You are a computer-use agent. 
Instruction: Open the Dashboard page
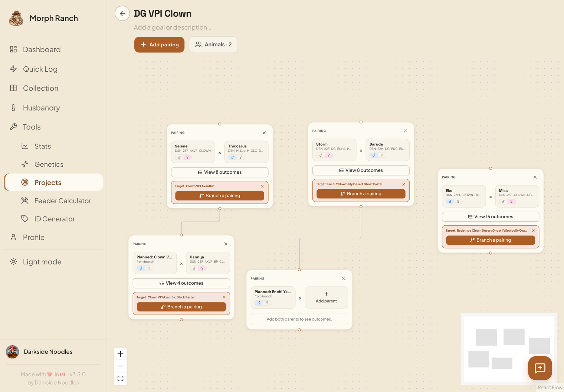coord(53,49)
